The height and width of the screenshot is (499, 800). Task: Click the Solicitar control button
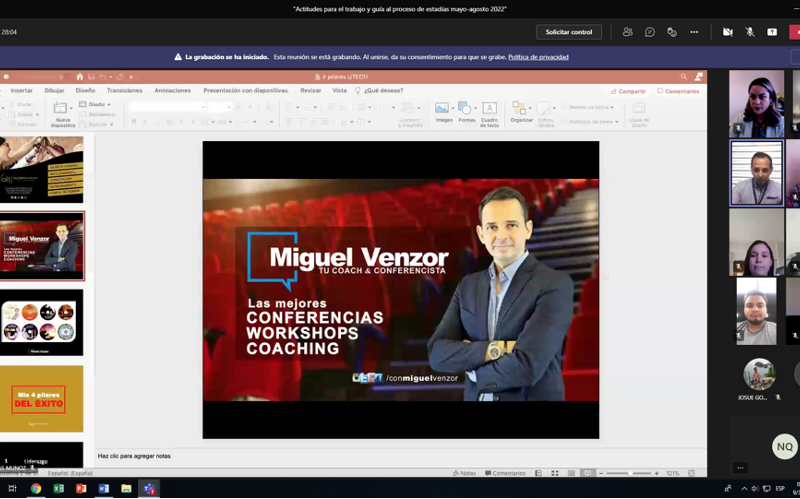pyautogui.click(x=568, y=32)
